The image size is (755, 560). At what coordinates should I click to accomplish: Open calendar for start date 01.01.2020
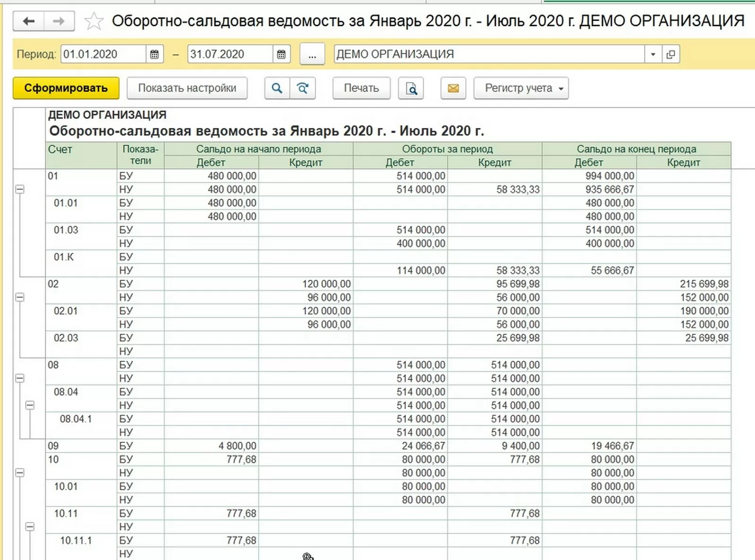(154, 54)
